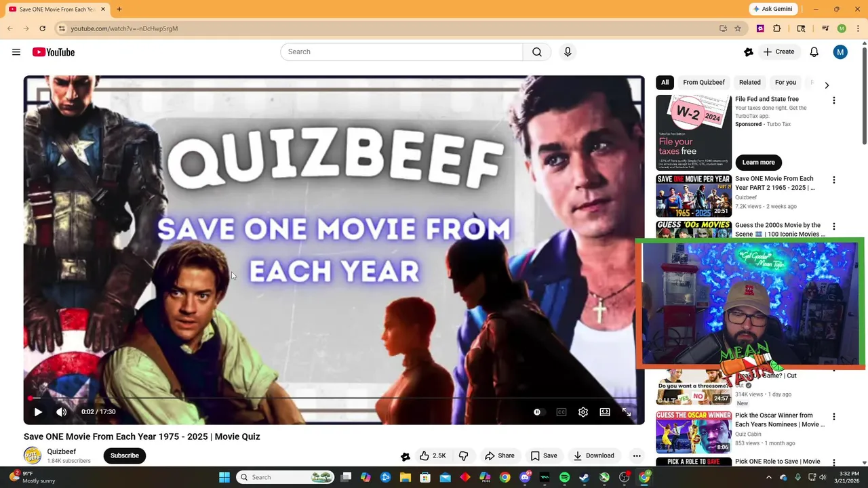This screenshot has width=868, height=488.
Task: Dislike the video
Action: coord(464,455)
